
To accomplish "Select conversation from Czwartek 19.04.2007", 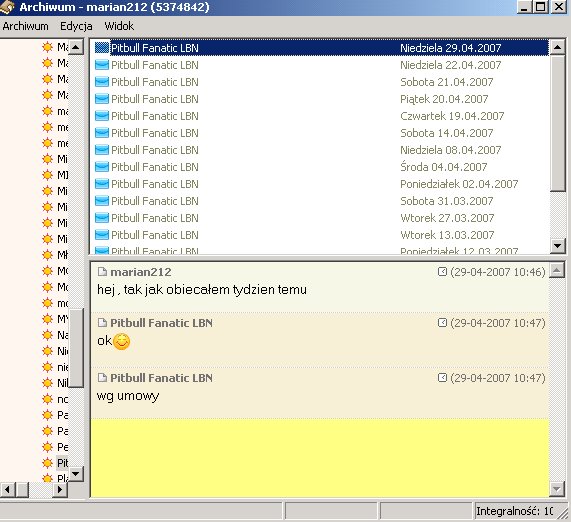I will (x=321, y=116).
